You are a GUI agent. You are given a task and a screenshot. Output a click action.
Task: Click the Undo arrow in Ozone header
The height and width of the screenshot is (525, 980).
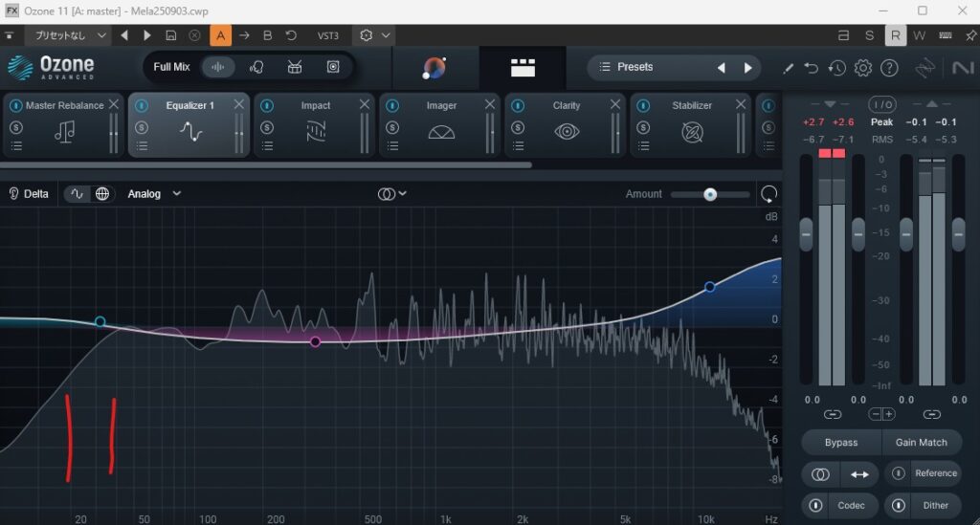[x=812, y=68]
